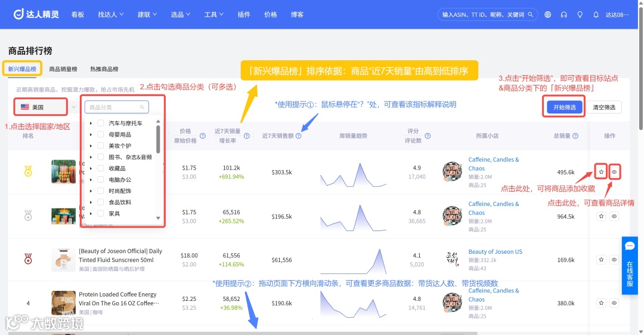Click the Beauty of Joseon shop logo

452,259
